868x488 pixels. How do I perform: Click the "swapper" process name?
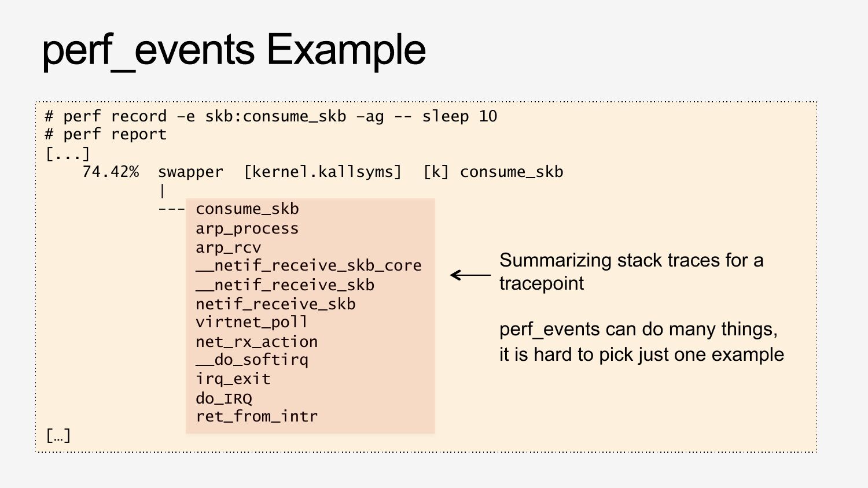click(190, 172)
